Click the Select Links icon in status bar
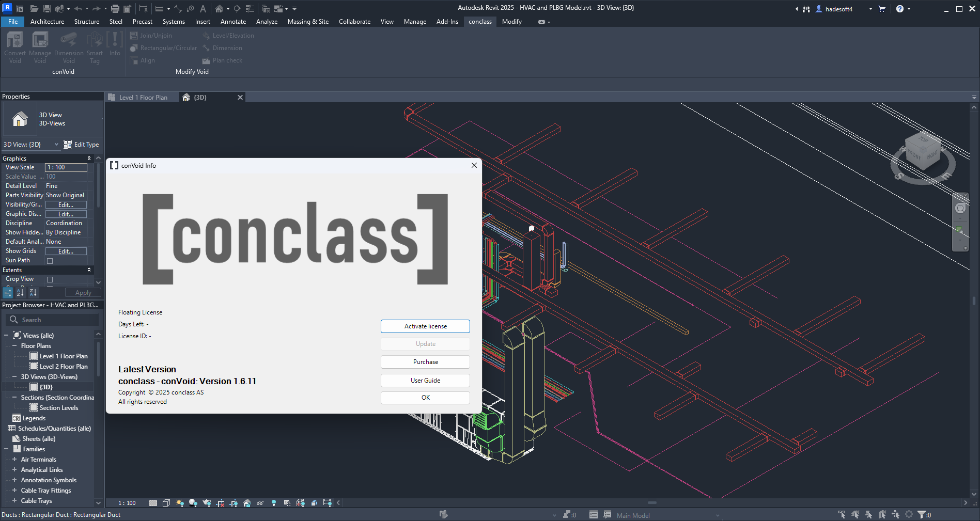This screenshot has height=521, width=980. pos(842,514)
